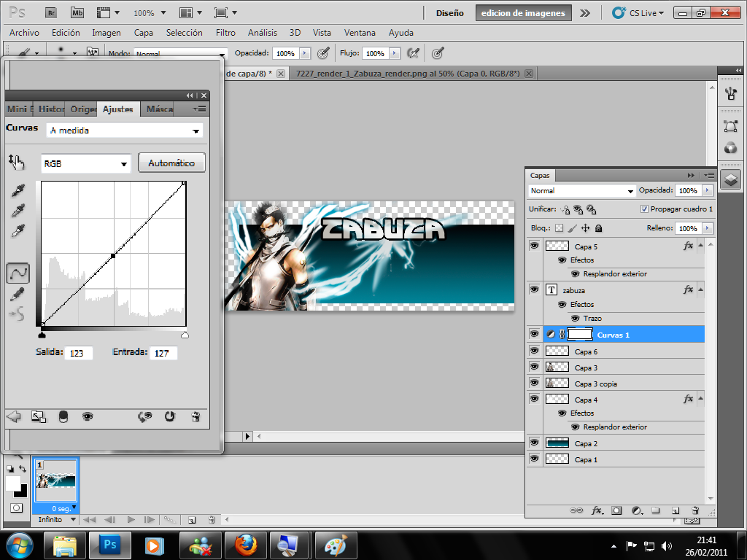Open the RGB channel dropdown
Image resolution: width=747 pixels, height=560 pixels.
[x=86, y=164]
